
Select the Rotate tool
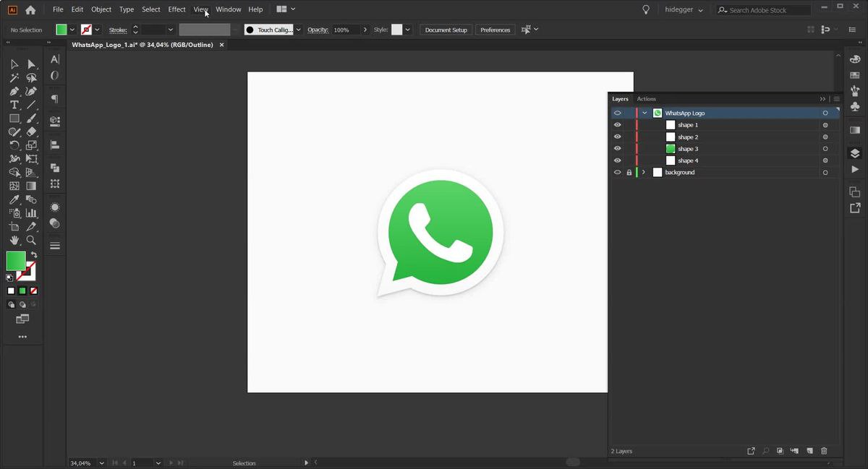point(14,145)
